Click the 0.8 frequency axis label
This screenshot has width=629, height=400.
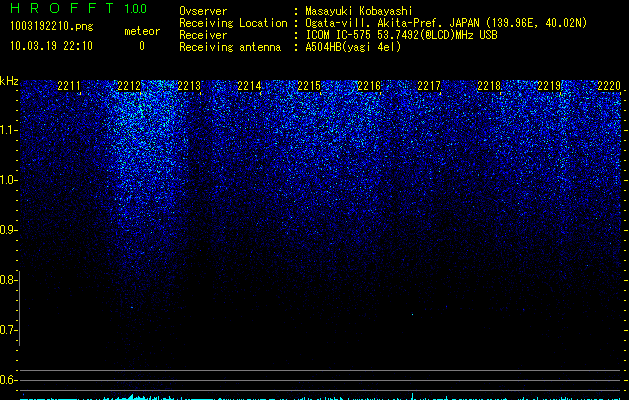(x=8, y=280)
